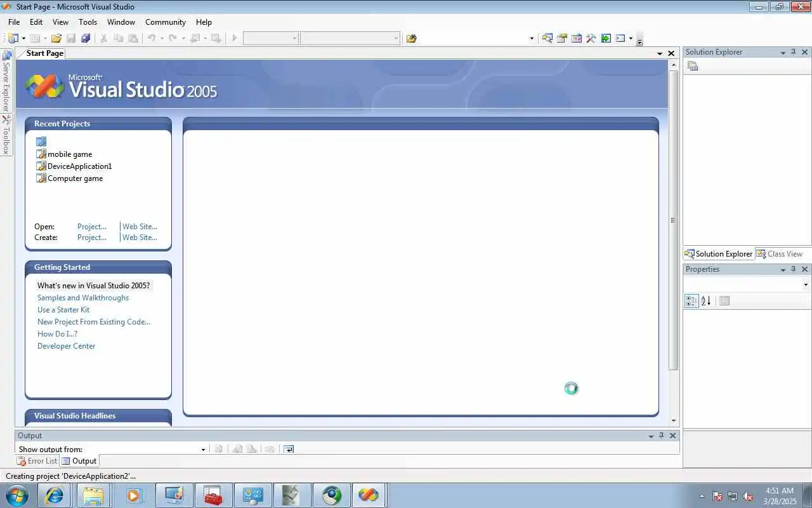The image size is (812, 508).
Task: Click Use a Starter Kit link
Action: pyautogui.click(x=63, y=310)
